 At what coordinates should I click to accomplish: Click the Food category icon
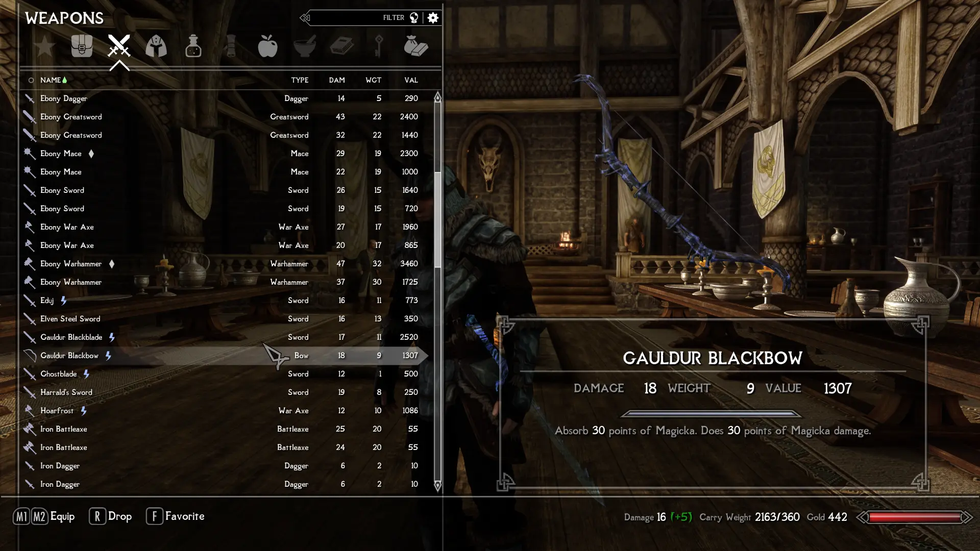[266, 46]
